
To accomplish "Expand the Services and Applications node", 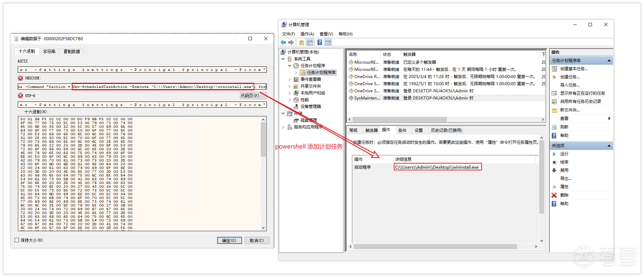I will click(283, 127).
